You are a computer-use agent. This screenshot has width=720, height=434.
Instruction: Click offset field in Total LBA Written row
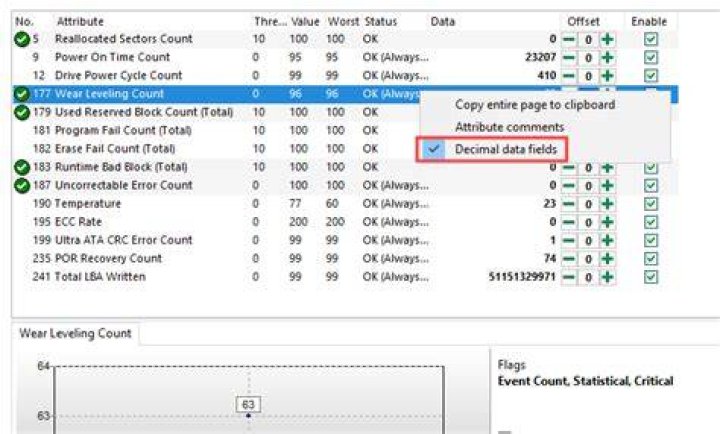tap(588, 278)
